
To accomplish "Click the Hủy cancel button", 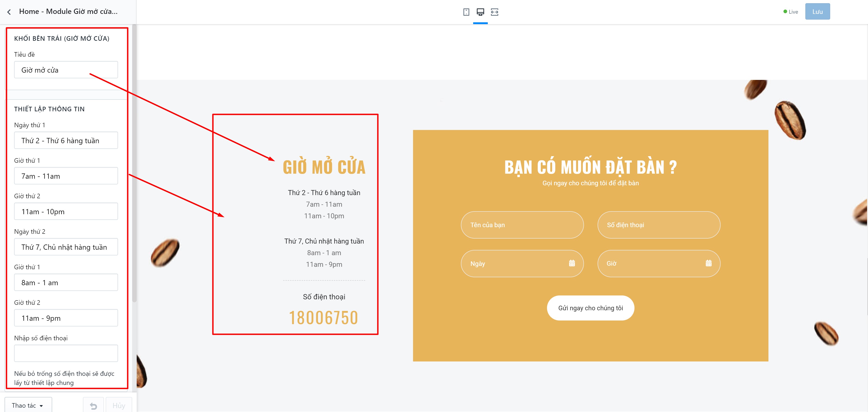I will click(119, 406).
